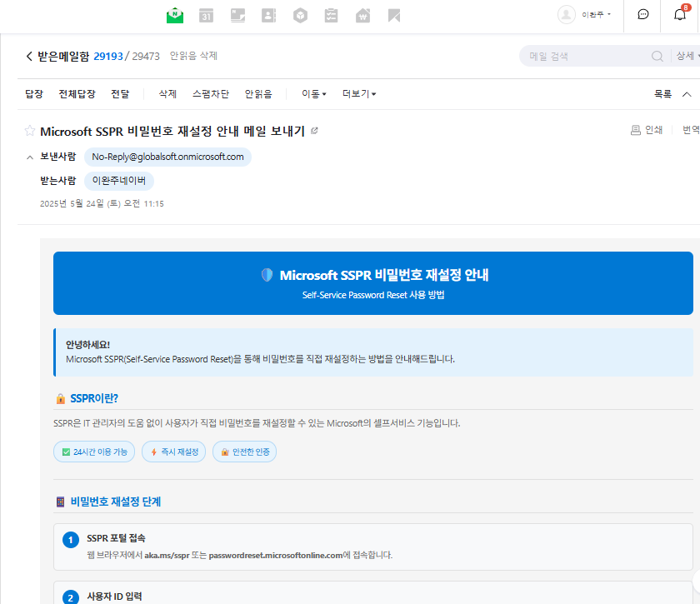Go back using the 받은메일함 arrow
Screen dimensions: 700x604
[x=29, y=57]
